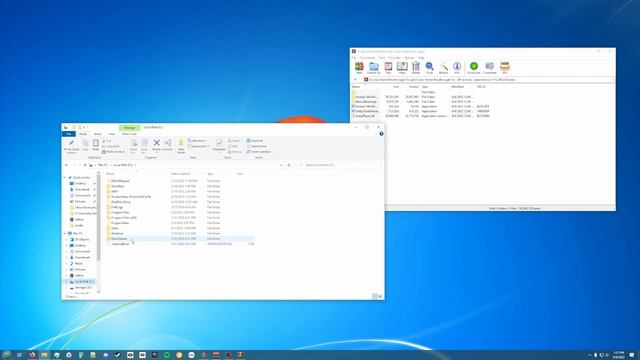Expand 3D Objects in navigation pane
Image resolution: width=640 pixels, height=360 pixels.
(67, 240)
